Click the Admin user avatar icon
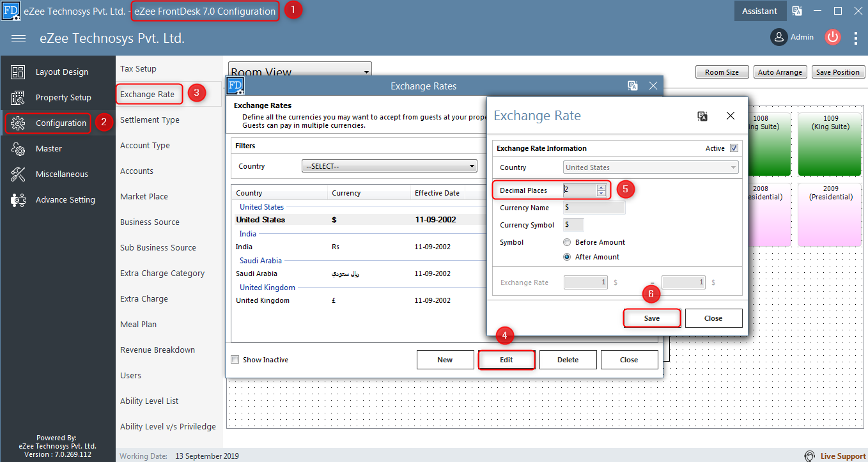This screenshot has width=868, height=462. [x=779, y=37]
